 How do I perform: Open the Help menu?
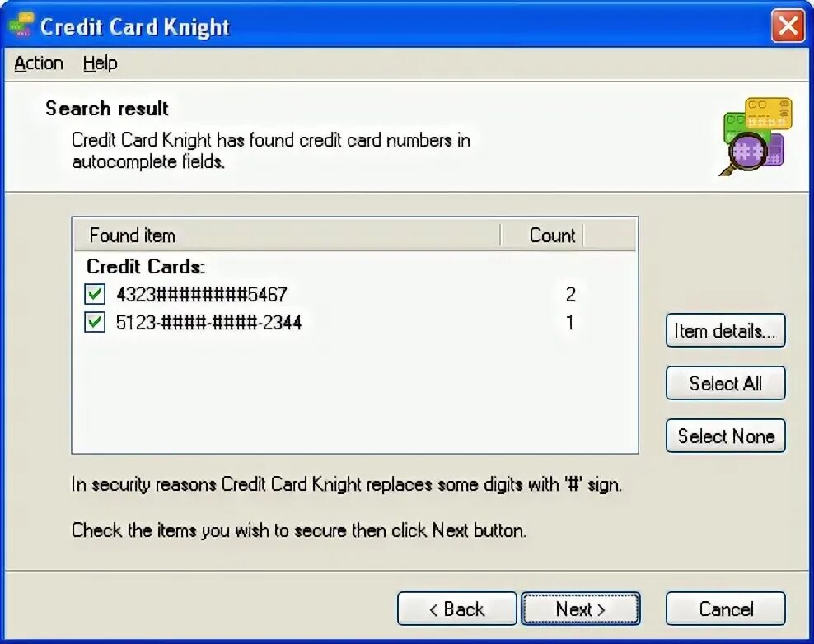click(101, 63)
